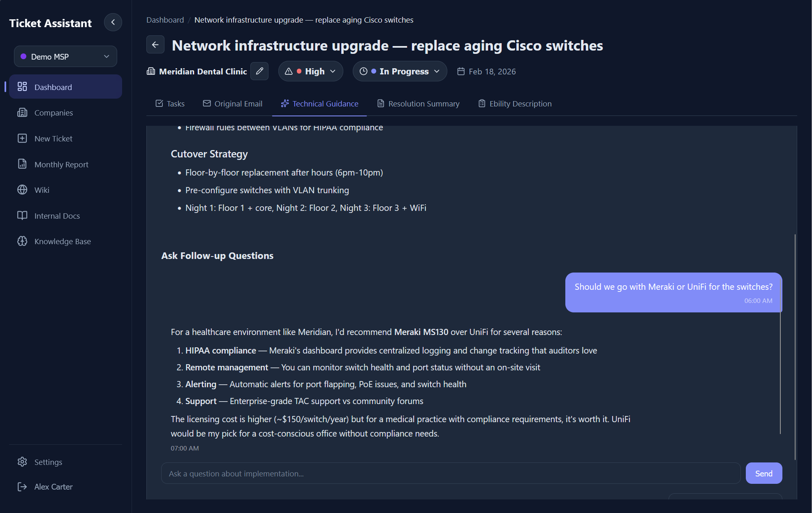812x513 pixels.
Task: Switch to the Original Email tab
Action: (x=233, y=104)
